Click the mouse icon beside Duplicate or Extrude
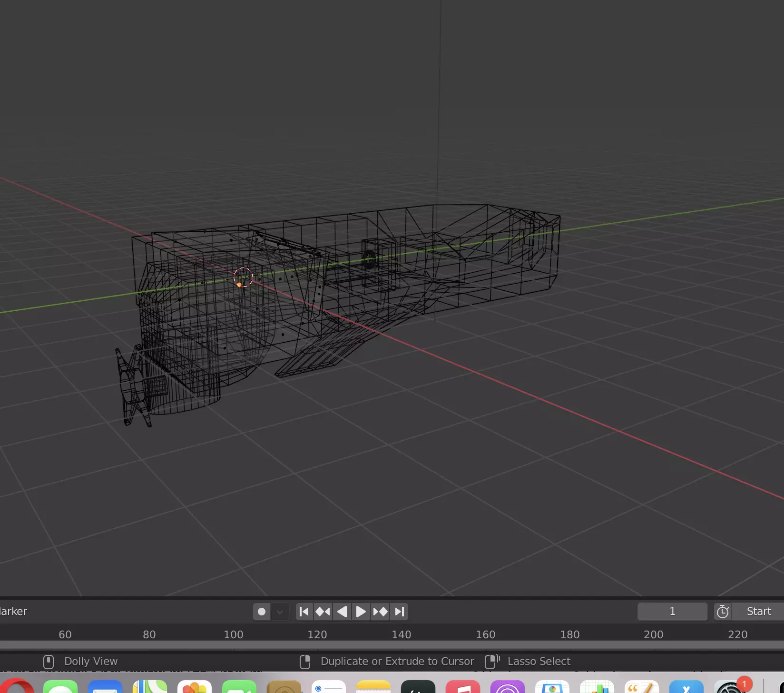784x693 pixels. (305, 662)
